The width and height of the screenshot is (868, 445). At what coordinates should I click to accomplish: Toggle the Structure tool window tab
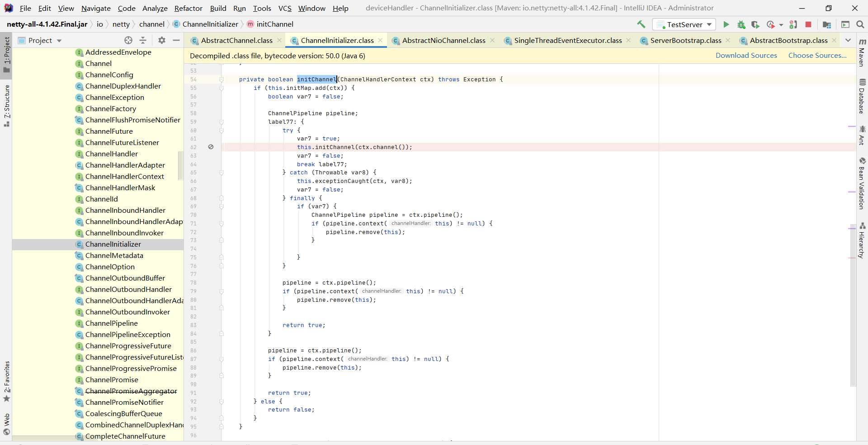tap(6, 105)
